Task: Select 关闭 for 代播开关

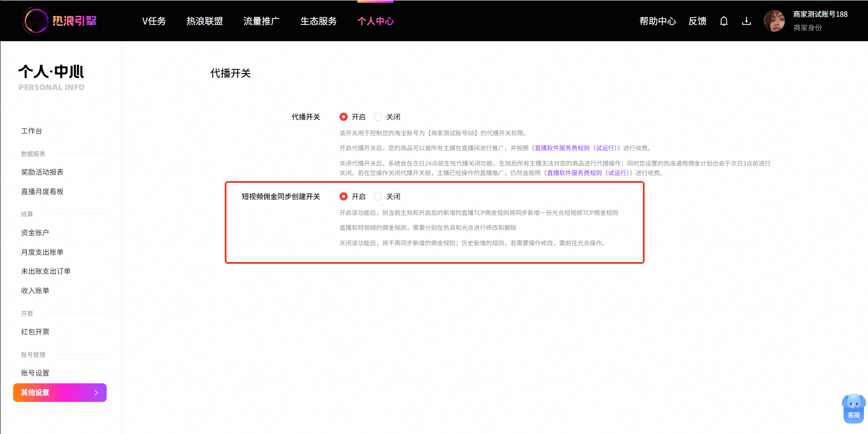Action: pyautogui.click(x=378, y=117)
